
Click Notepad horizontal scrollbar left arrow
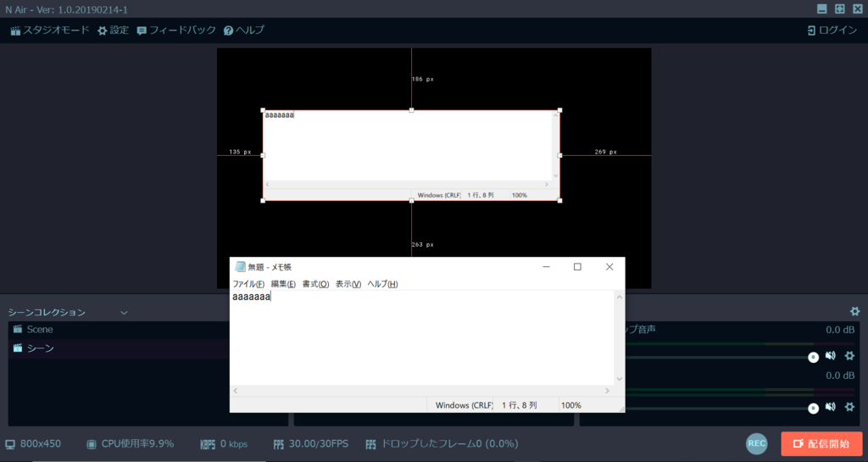[236, 391]
